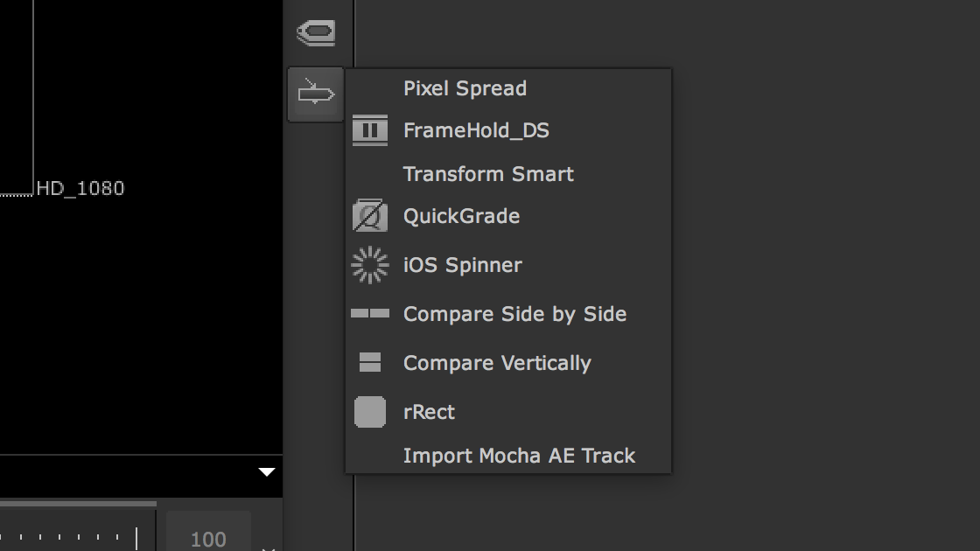Click the iOS Spinner icon

[x=370, y=265]
